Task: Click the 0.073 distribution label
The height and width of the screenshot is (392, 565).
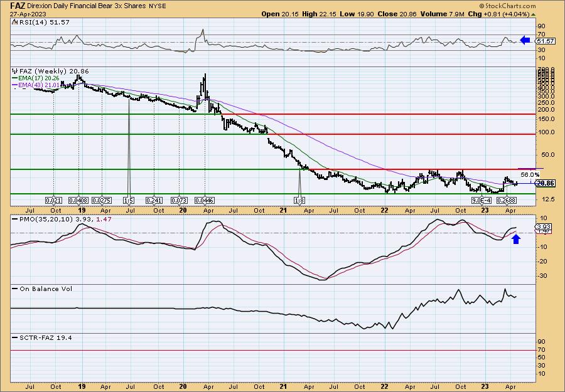Action: coord(179,200)
